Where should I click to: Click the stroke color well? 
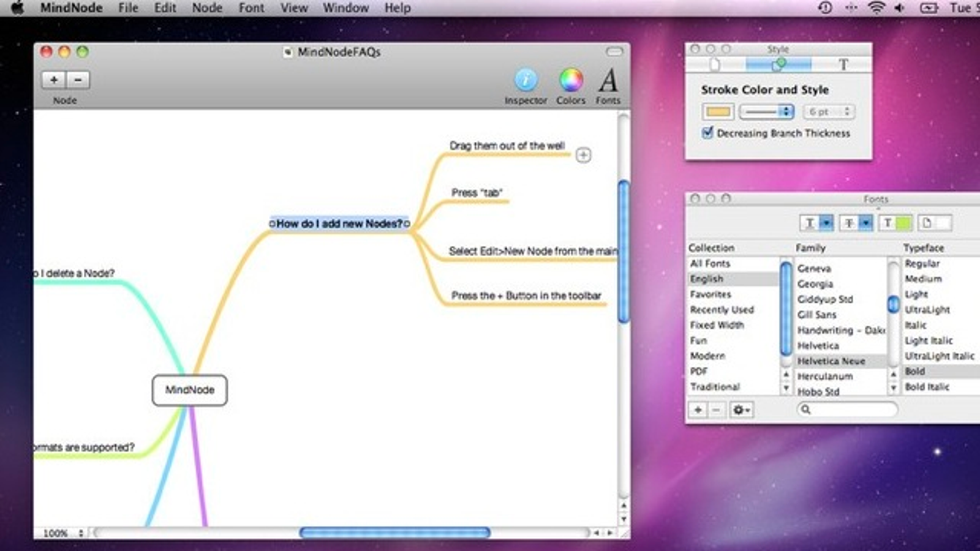pos(718,112)
